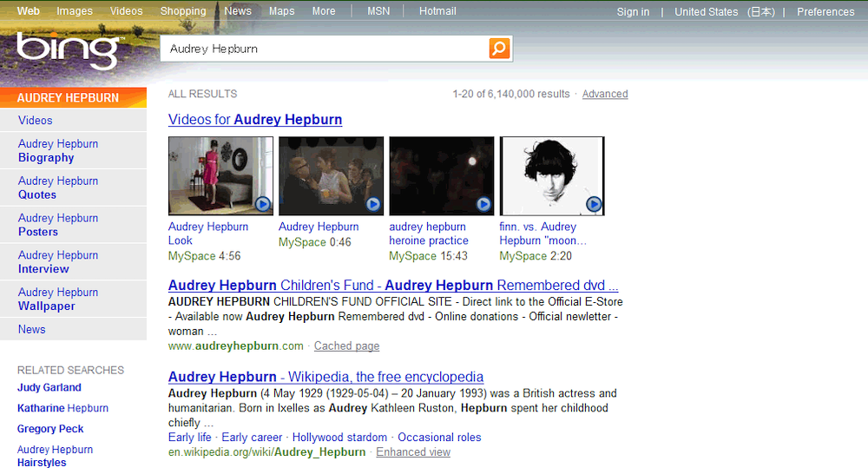
Task: Switch to the Images tab
Action: tap(75, 11)
